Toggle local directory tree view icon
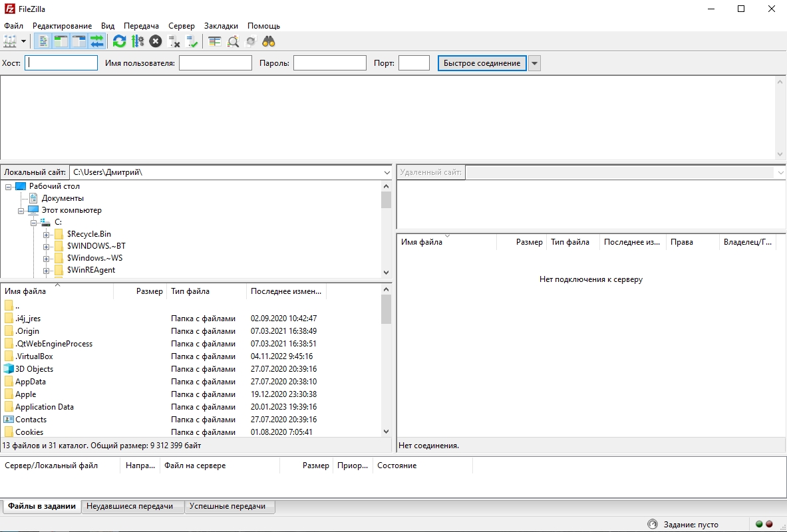This screenshot has width=787, height=532. click(x=61, y=42)
